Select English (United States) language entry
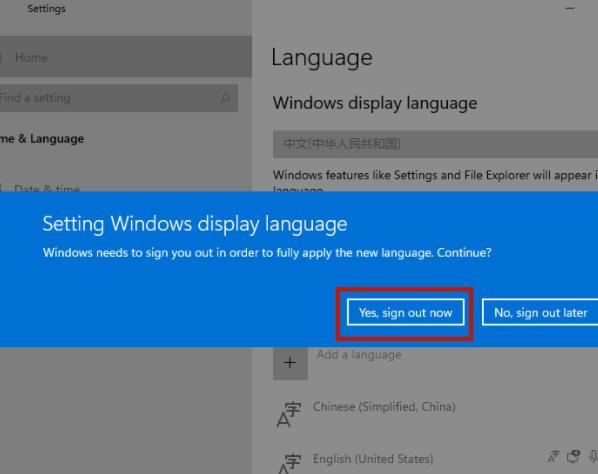This screenshot has height=474, width=598. [373, 459]
